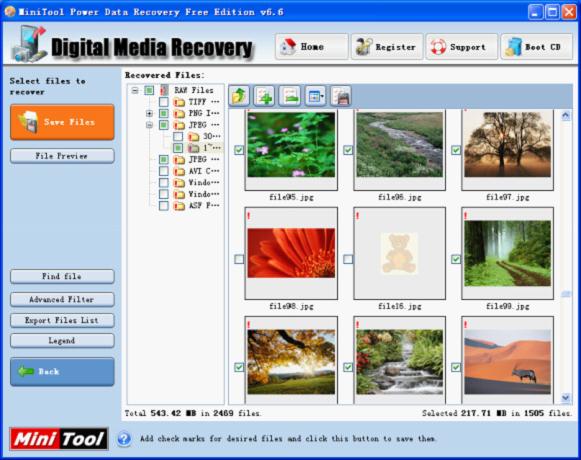
Task: Select the file99.jpg forest path thumbnail
Action: coord(508,253)
